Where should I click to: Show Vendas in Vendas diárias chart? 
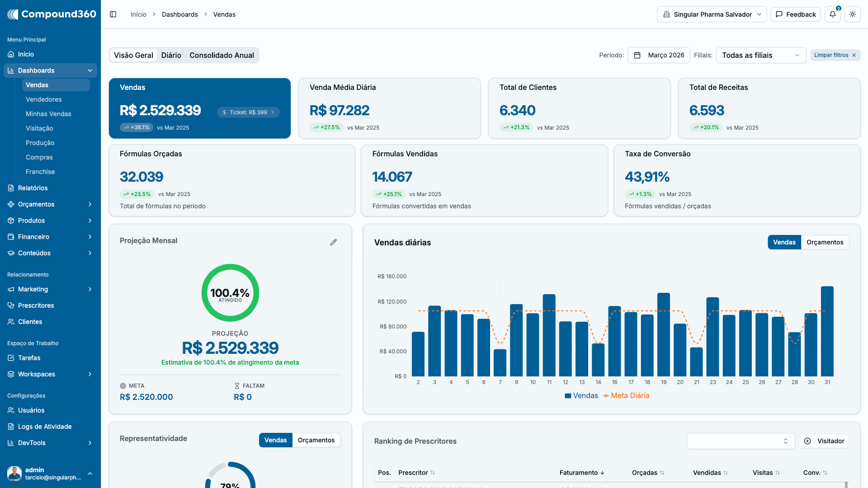pyautogui.click(x=784, y=242)
